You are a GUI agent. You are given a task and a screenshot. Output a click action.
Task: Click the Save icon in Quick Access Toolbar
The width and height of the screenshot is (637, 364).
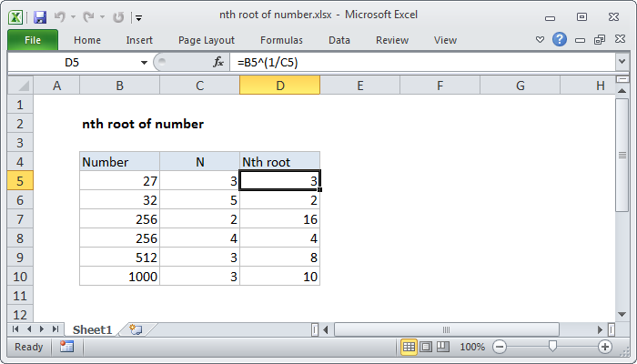click(40, 16)
